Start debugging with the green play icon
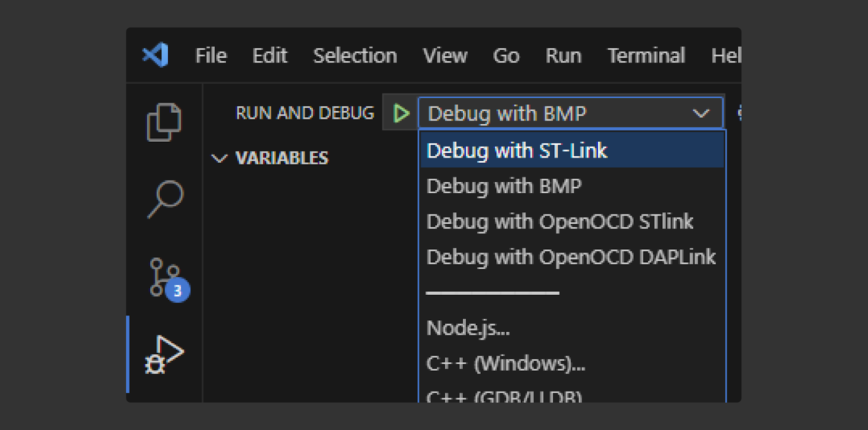The width and height of the screenshot is (868, 430). [x=401, y=113]
